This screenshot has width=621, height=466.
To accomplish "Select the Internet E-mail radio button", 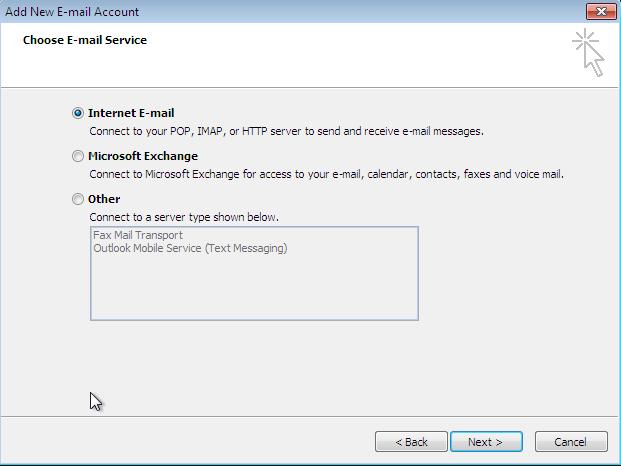I will 78,113.
